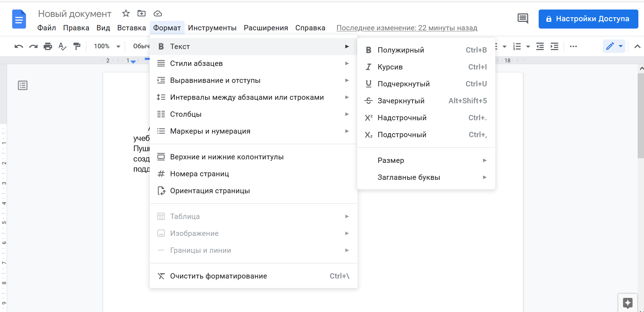Click the editing mode pencil icon
The width and height of the screenshot is (644, 312).
610,46
